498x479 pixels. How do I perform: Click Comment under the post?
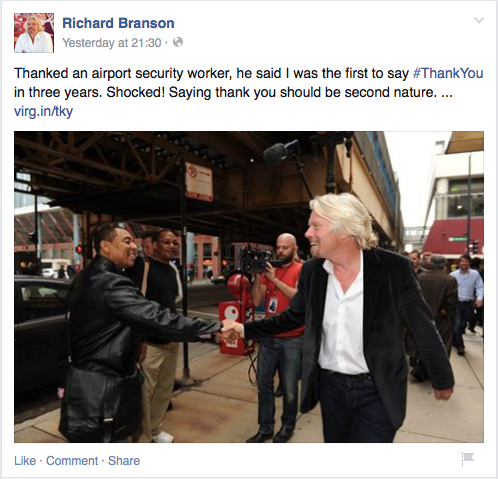coord(72,461)
